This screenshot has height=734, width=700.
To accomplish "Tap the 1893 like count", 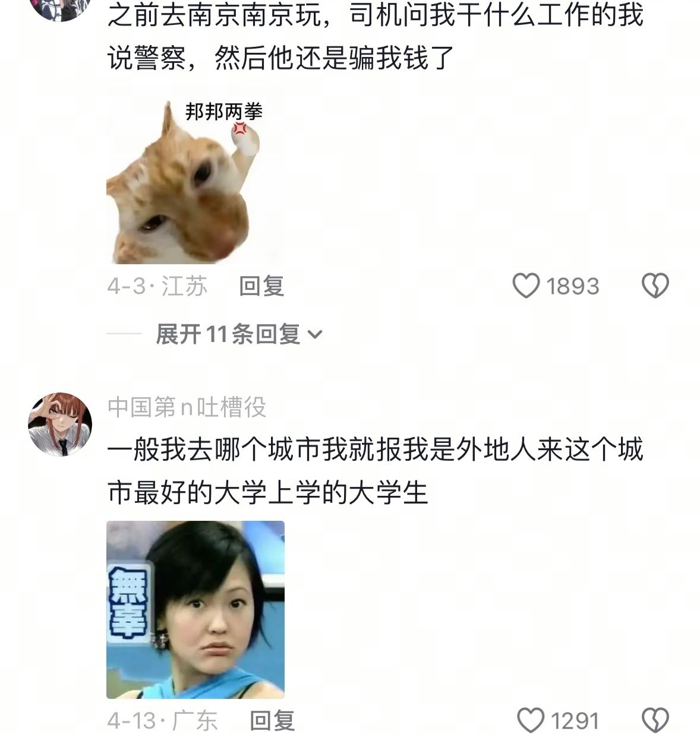I will pyautogui.click(x=572, y=286).
